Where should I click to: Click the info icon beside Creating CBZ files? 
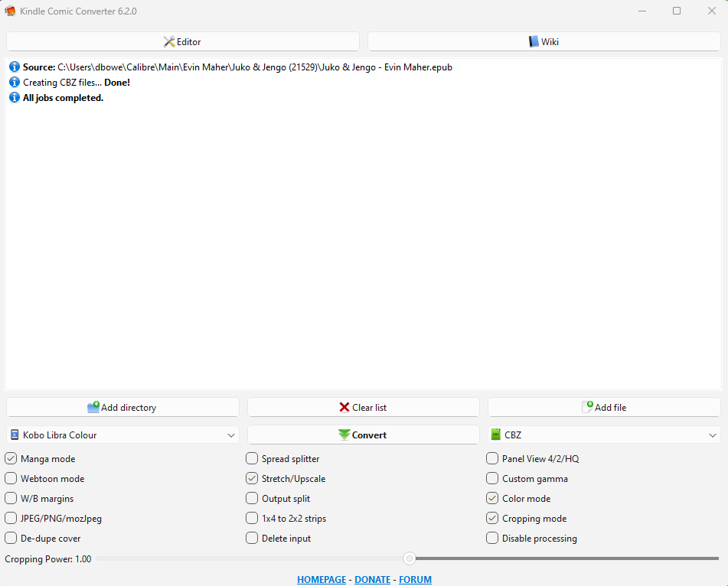point(15,82)
